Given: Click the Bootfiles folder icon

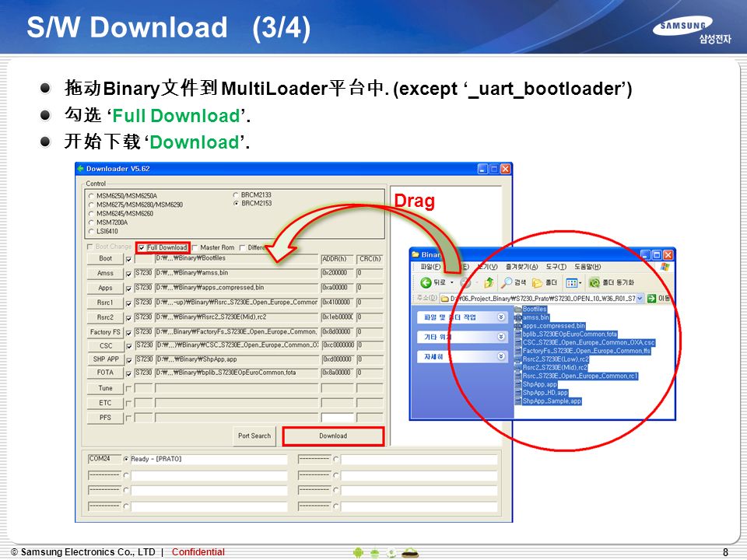Looking at the screenshot, I should click(518, 309).
